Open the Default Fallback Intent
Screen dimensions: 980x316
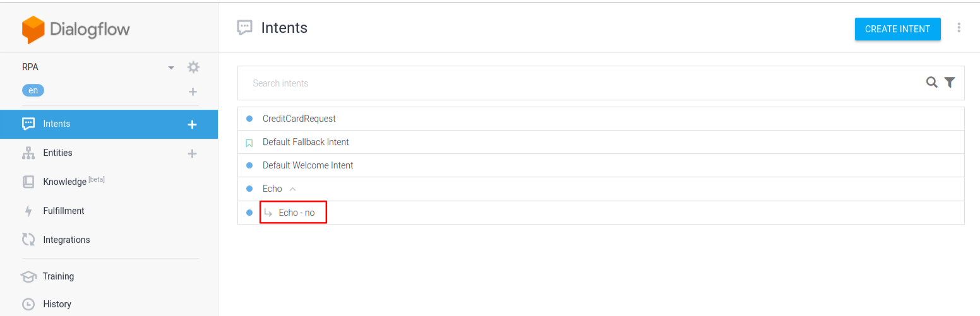pyautogui.click(x=306, y=142)
